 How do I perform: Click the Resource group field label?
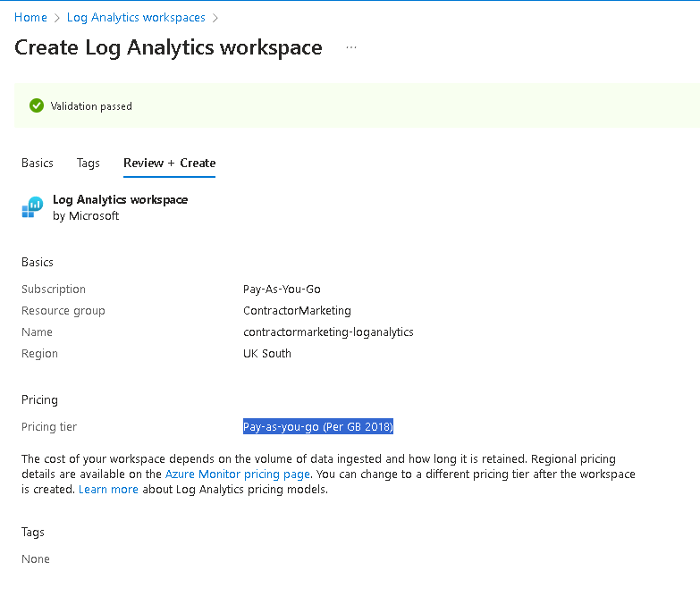pyautogui.click(x=63, y=310)
